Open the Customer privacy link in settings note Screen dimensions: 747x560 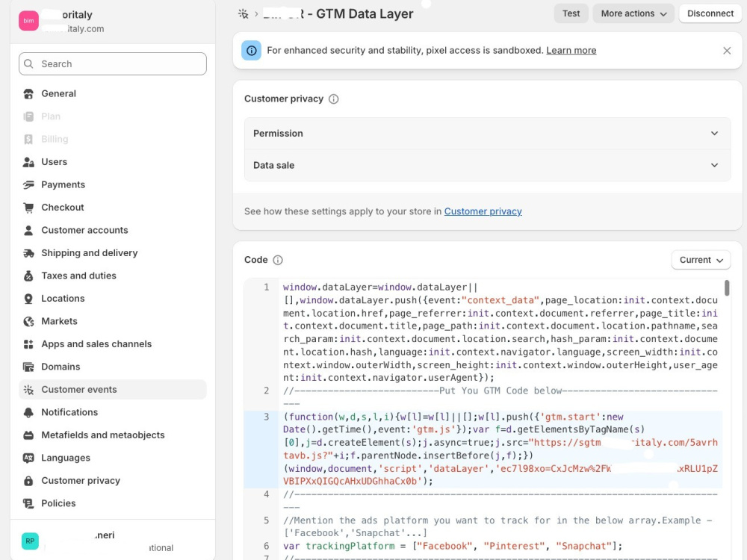tap(483, 211)
